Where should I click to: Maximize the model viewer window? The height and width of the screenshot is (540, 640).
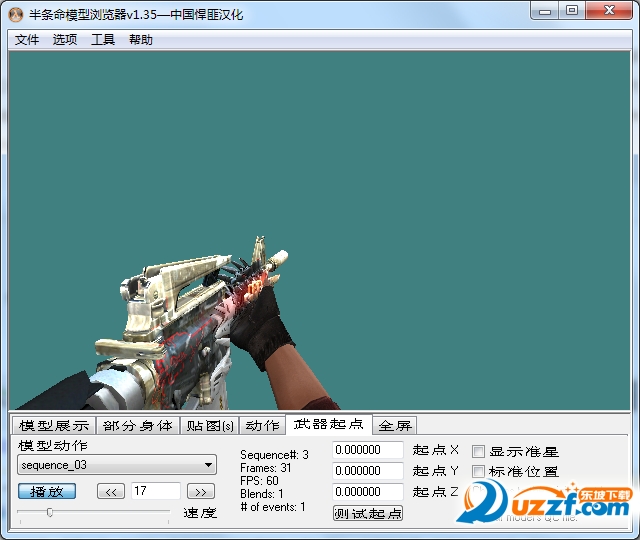[572, 11]
